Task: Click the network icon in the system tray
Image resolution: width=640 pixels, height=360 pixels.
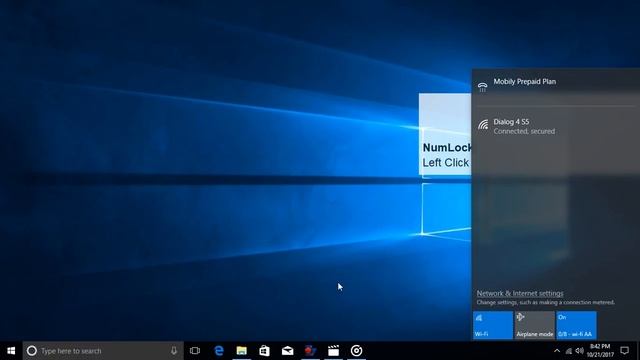Action: [x=569, y=351]
